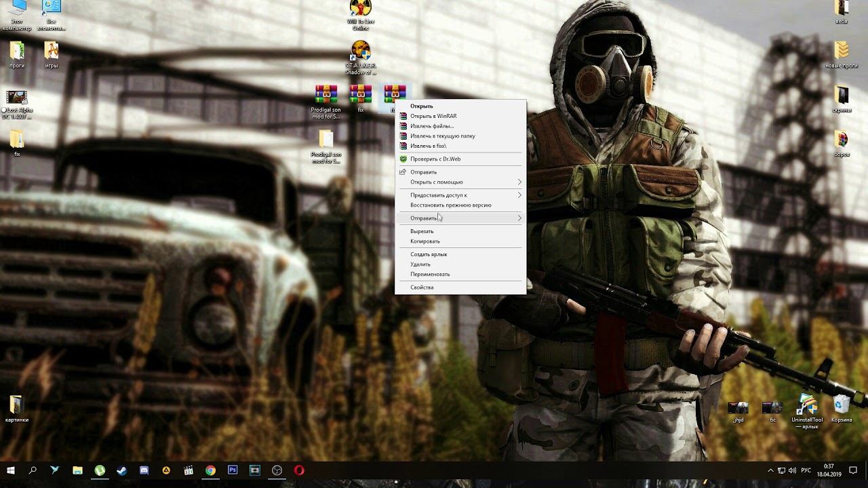
Task: Open the clock and calendar flyout
Action: click(x=829, y=470)
